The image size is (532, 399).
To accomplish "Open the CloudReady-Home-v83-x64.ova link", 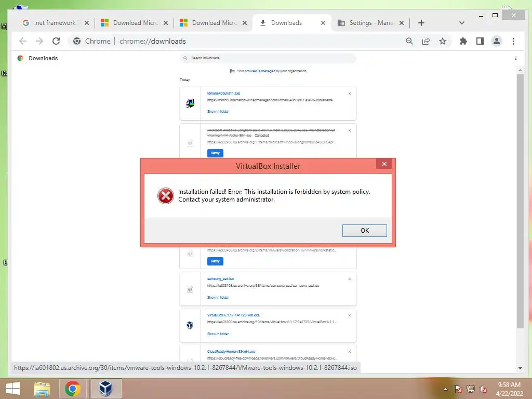I will (231, 352).
